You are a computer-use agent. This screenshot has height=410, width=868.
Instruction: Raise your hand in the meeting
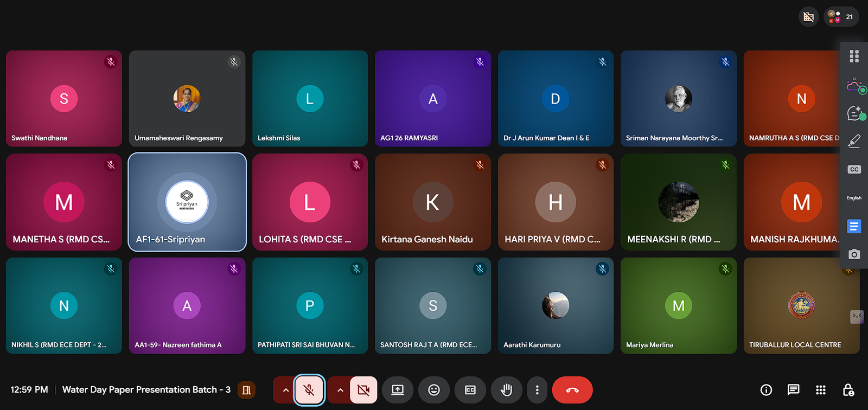point(506,390)
